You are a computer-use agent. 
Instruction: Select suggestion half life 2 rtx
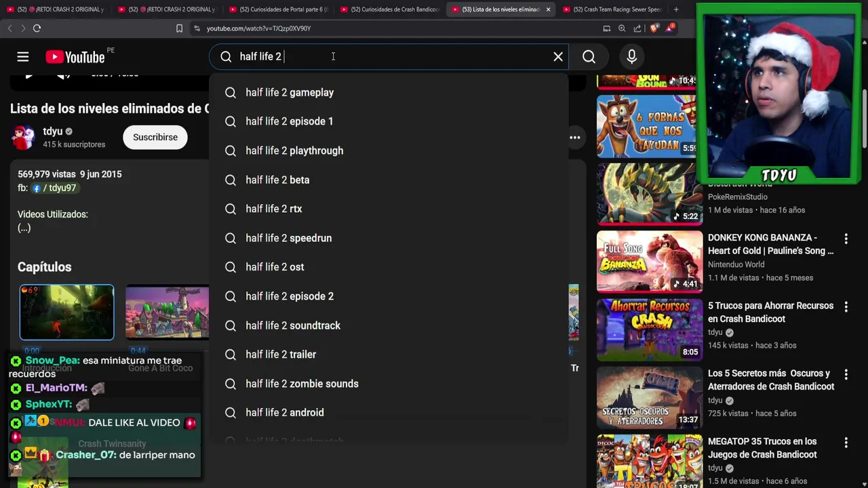click(389, 209)
